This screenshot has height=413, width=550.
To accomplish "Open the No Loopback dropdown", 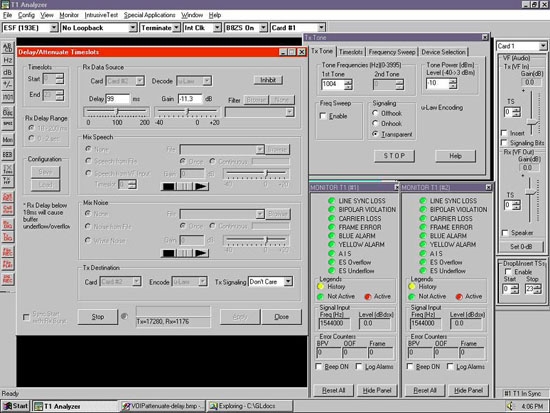I will coord(133,27).
